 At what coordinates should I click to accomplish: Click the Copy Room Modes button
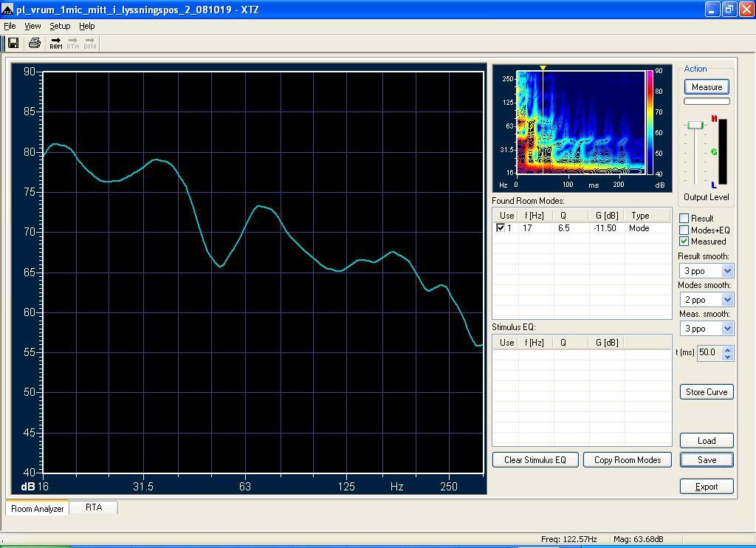[x=627, y=459]
